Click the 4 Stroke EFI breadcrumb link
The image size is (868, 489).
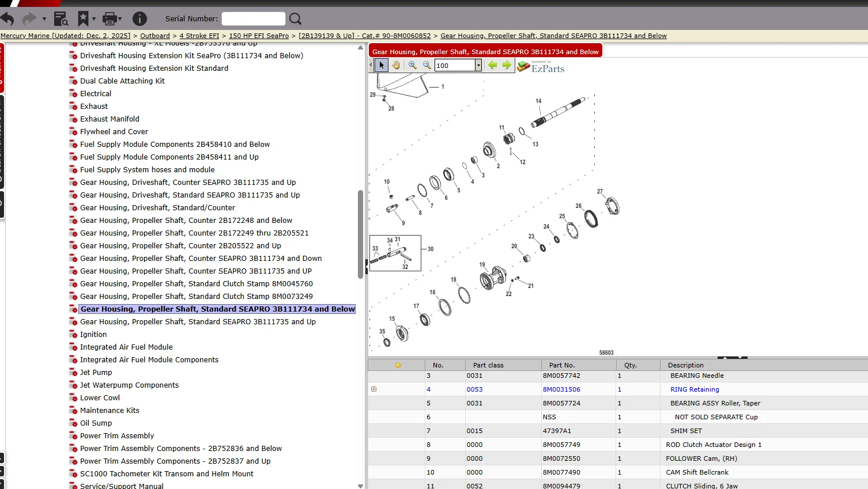pyautogui.click(x=199, y=36)
